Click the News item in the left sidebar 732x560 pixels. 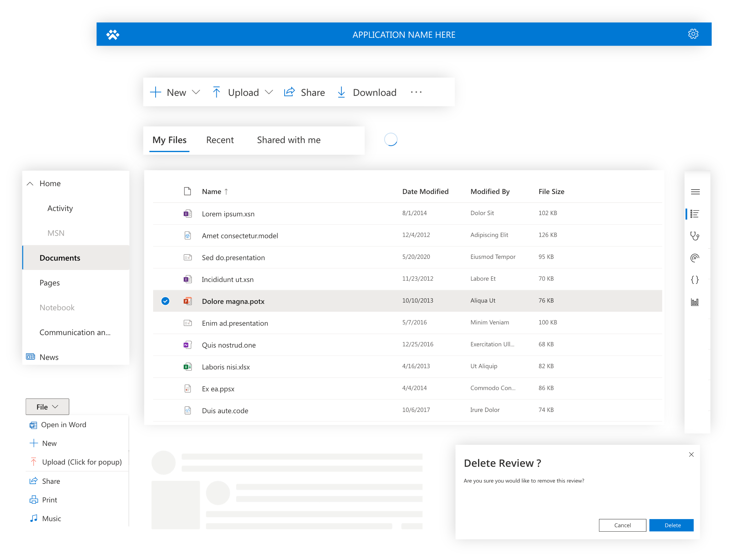[49, 357]
